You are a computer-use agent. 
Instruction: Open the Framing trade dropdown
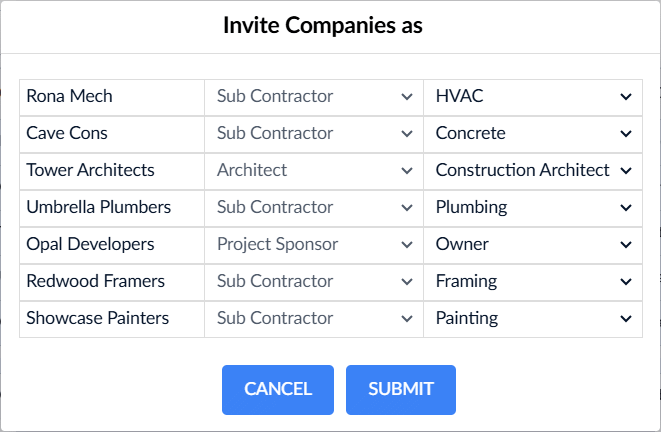click(x=533, y=282)
